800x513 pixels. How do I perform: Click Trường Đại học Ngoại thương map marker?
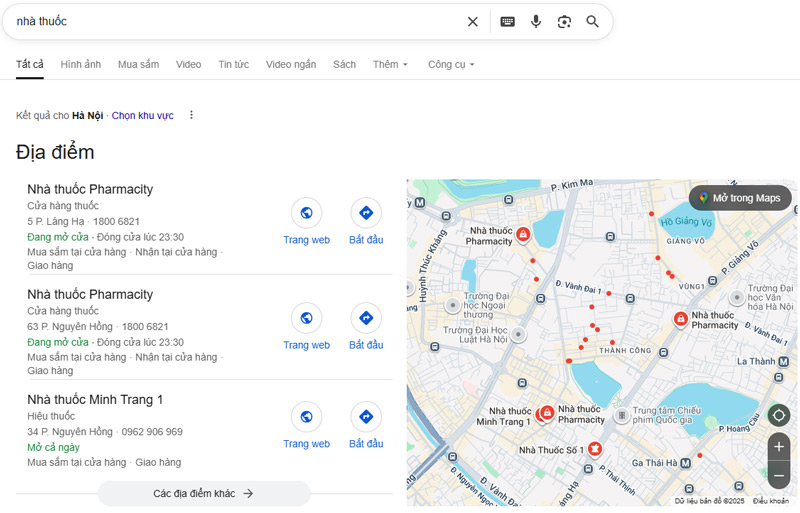click(453, 305)
